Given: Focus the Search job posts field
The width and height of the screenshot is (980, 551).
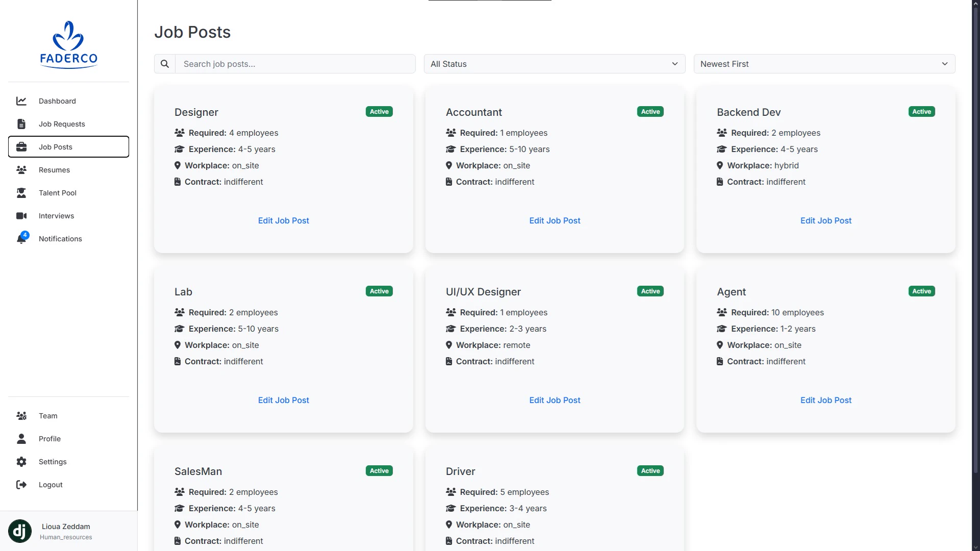Looking at the screenshot, I should 295,64.
